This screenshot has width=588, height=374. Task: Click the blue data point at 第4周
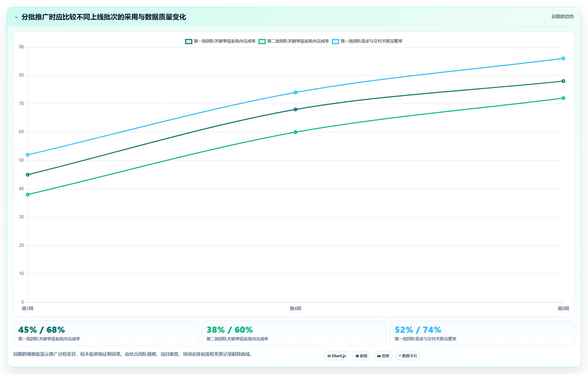(x=295, y=92)
